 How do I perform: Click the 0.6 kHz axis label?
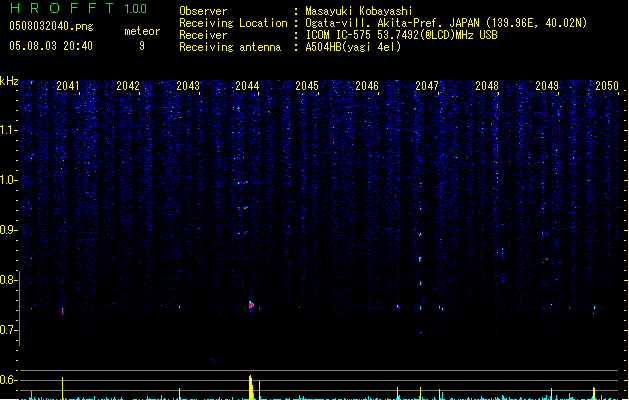[x=8, y=380]
